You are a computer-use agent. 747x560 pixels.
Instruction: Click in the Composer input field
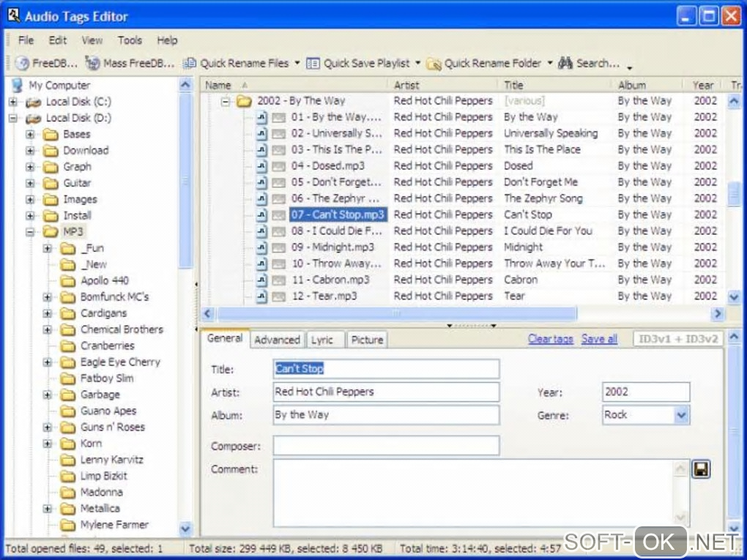click(386, 446)
